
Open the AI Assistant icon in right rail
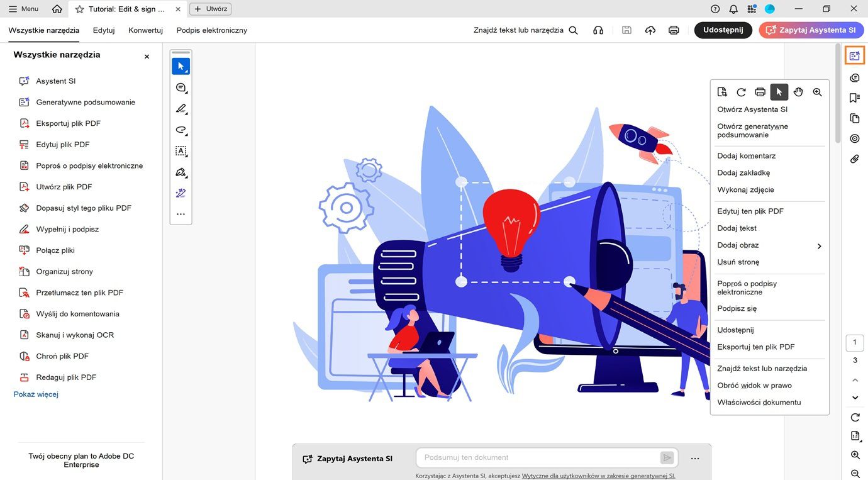pos(854,56)
